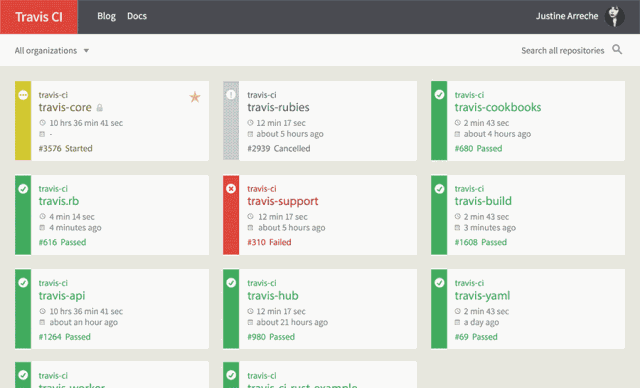Open the travis.rb repository
The image size is (640, 388).
click(59, 201)
